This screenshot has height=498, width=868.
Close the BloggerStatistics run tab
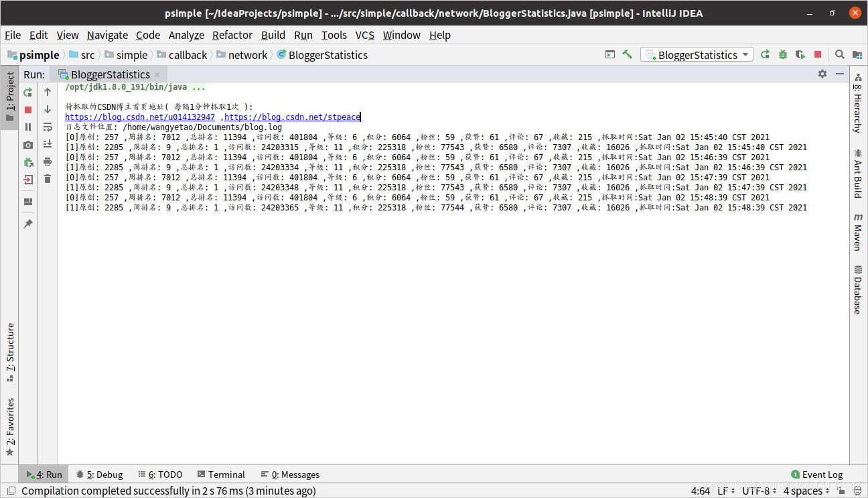(x=157, y=75)
